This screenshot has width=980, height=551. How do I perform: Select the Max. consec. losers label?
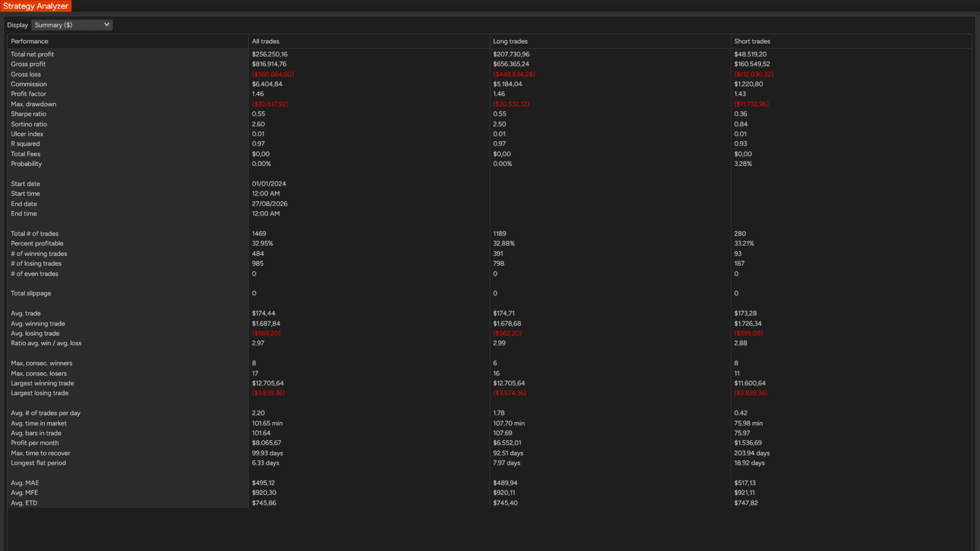point(38,373)
